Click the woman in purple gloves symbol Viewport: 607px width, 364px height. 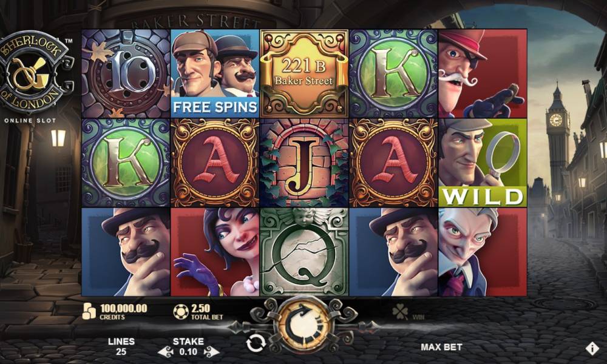coord(215,252)
